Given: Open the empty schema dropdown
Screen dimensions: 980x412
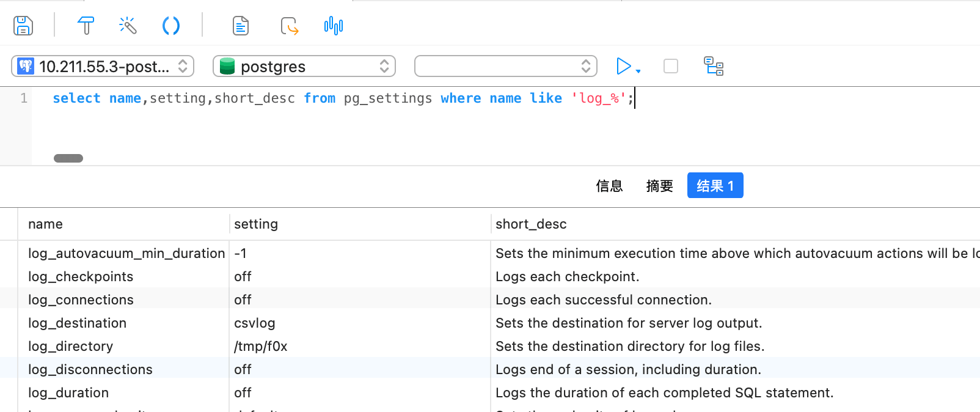Looking at the screenshot, I should [505, 66].
